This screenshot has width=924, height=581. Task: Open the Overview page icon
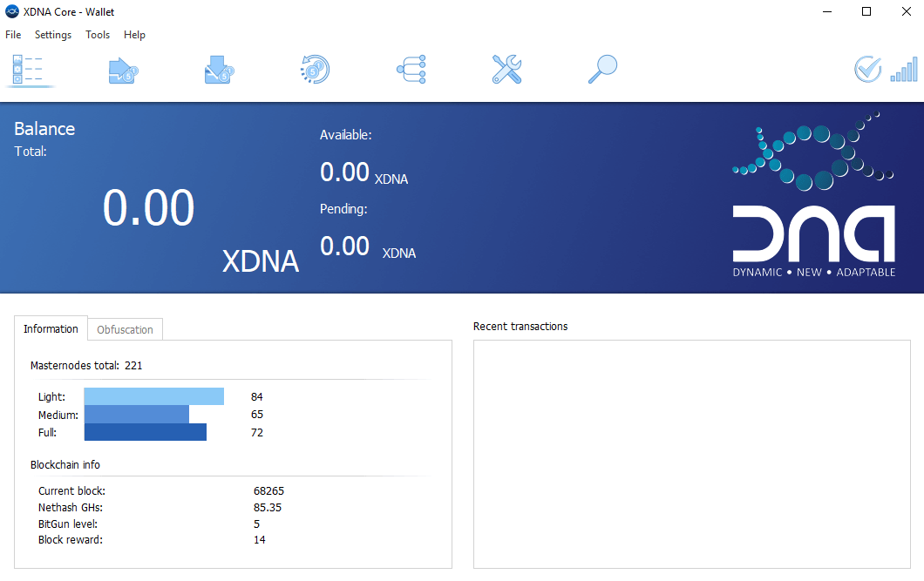coord(29,70)
